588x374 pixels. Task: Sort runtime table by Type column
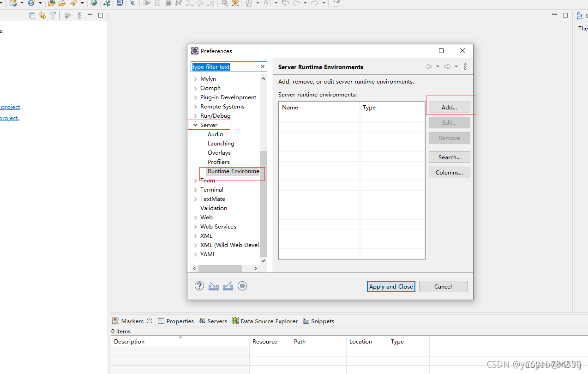392,107
